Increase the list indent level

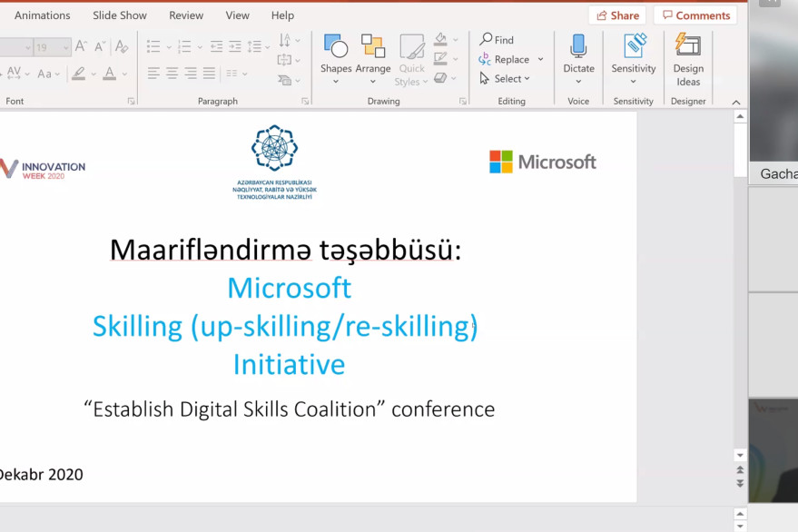[x=234, y=47]
